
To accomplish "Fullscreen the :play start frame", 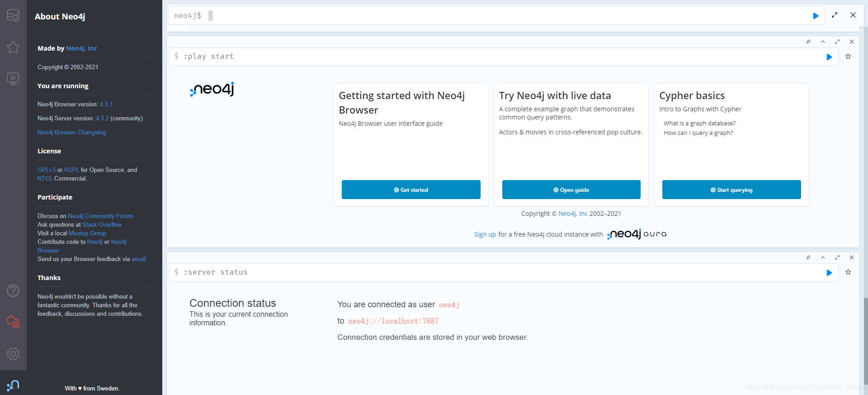I will point(837,42).
